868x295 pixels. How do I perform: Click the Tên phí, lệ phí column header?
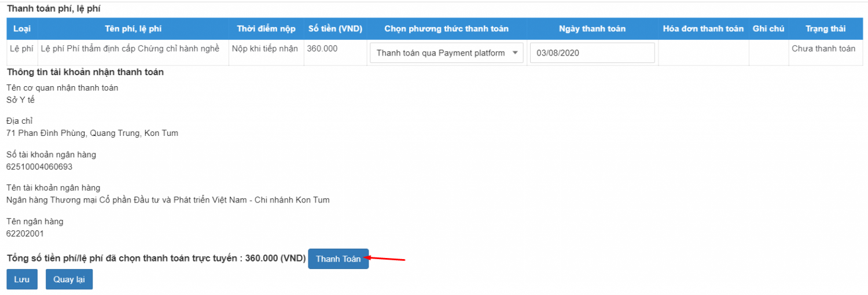click(x=133, y=29)
